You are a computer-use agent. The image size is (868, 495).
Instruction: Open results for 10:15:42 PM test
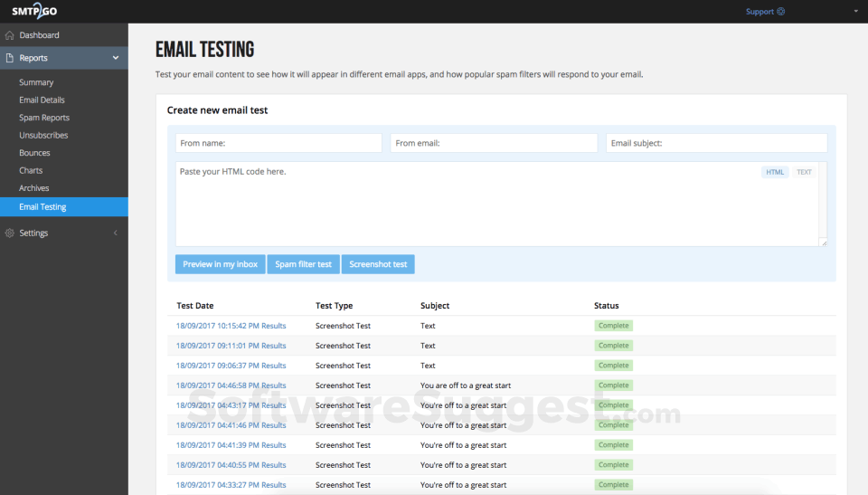[x=231, y=326]
